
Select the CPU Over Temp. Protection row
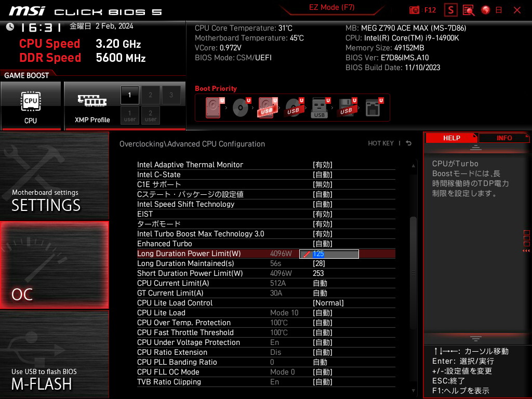tap(266, 323)
